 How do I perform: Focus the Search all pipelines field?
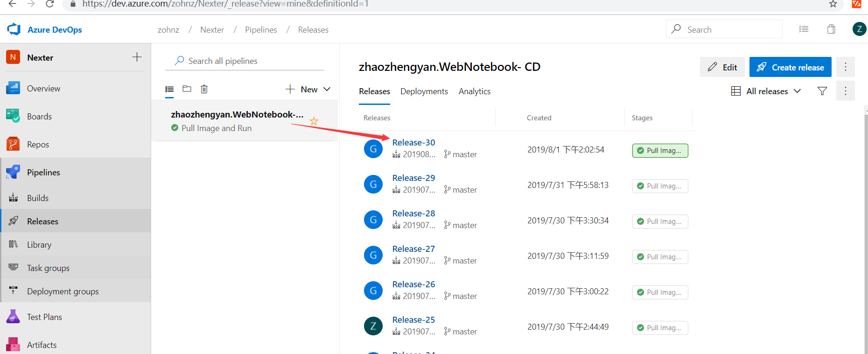(x=245, y=61)
